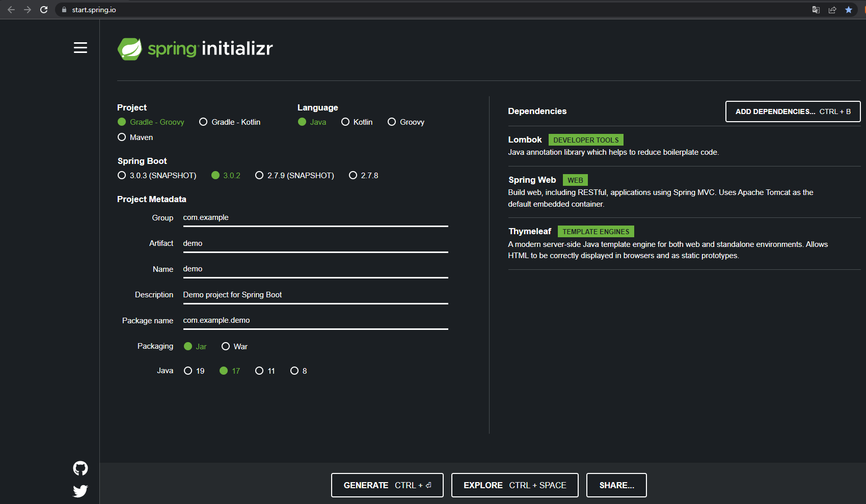Viewport: 866px width, 504px height.
Task: Select Spring Boot version 3.0.2
Action: pos(226,176)
